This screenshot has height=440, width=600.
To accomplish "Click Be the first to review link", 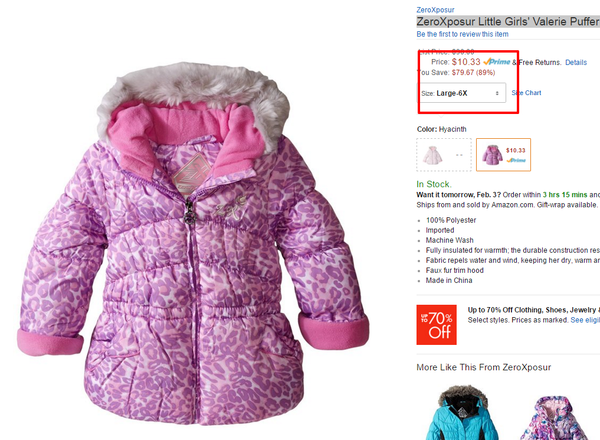I will [463, 34].
